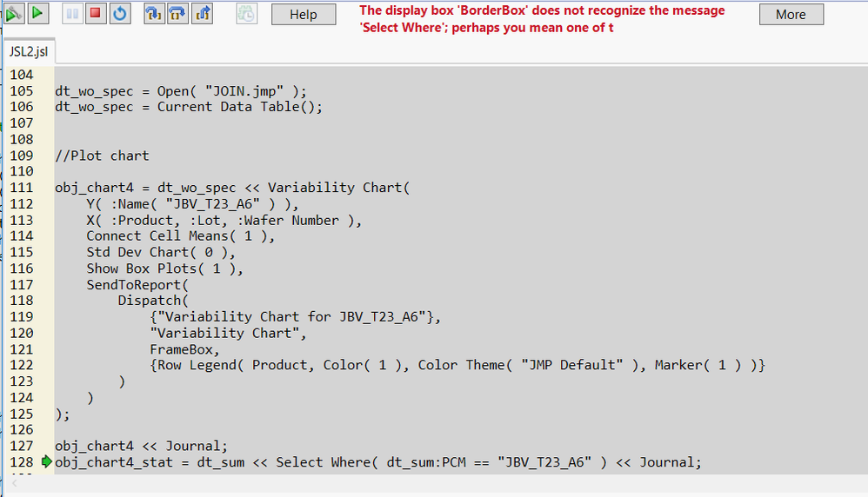Click the X( :Product, :Lot, :Wafer Number ) line
The height and width of the screenshot is (497, 868).
(x=224, y=220)
